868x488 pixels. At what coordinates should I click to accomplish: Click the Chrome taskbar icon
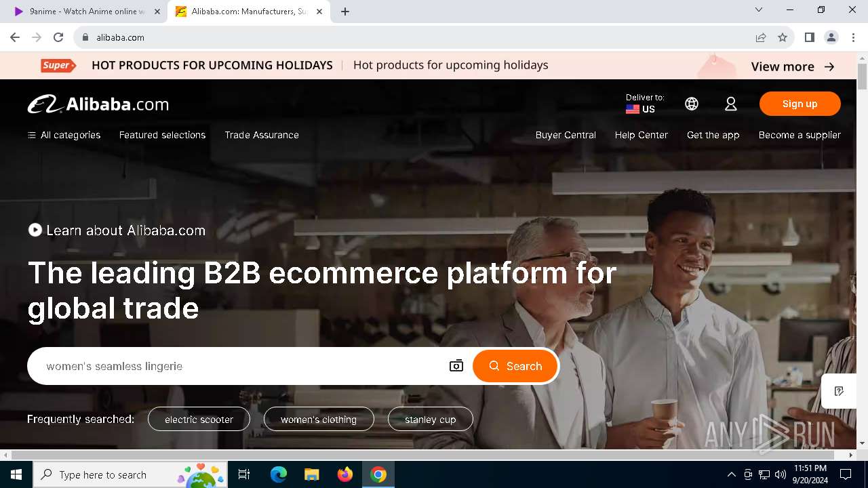point(378,474)
